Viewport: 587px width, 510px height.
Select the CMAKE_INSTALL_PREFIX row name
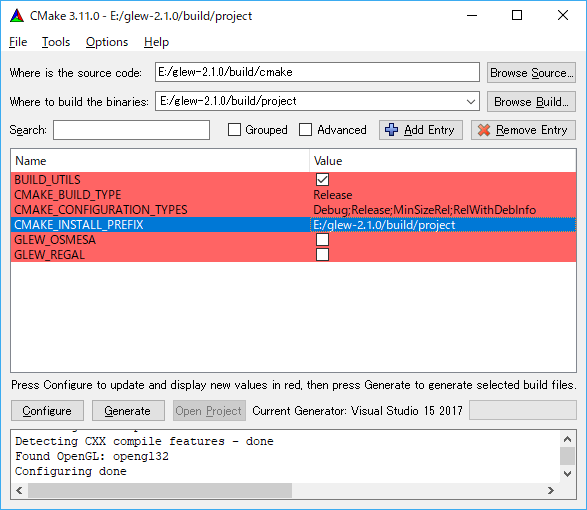[79, 225]
